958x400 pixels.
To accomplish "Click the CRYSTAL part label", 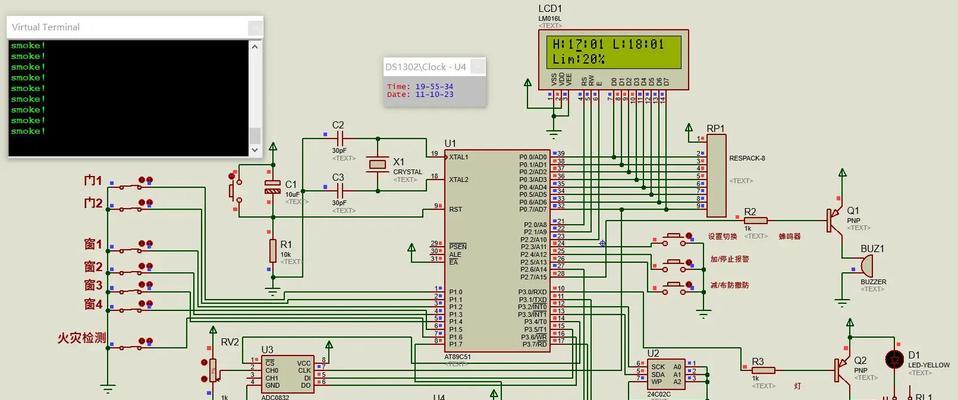I will (x=408, y=172).
